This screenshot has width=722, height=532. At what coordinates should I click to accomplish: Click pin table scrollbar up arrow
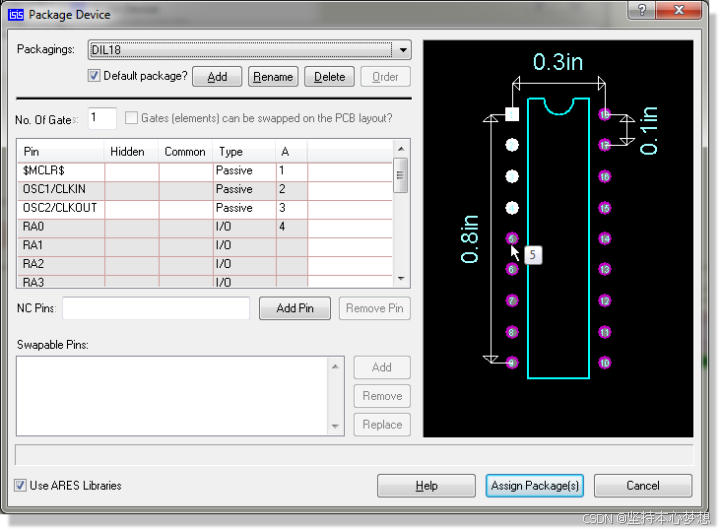[x=401, y=149]
